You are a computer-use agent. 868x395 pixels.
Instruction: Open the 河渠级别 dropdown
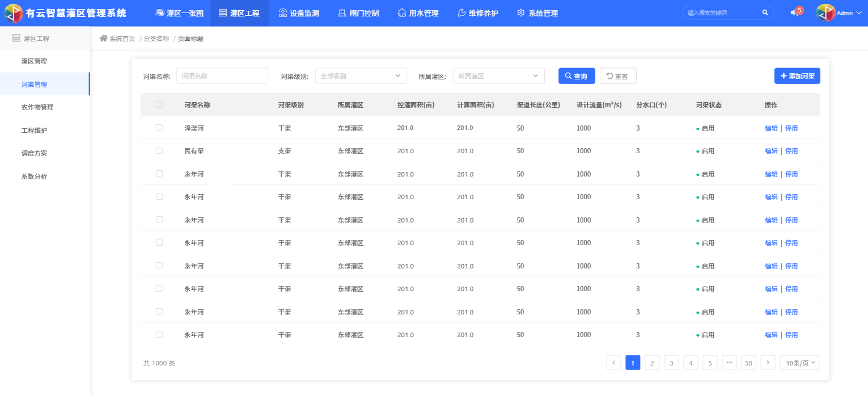(361, 76)
